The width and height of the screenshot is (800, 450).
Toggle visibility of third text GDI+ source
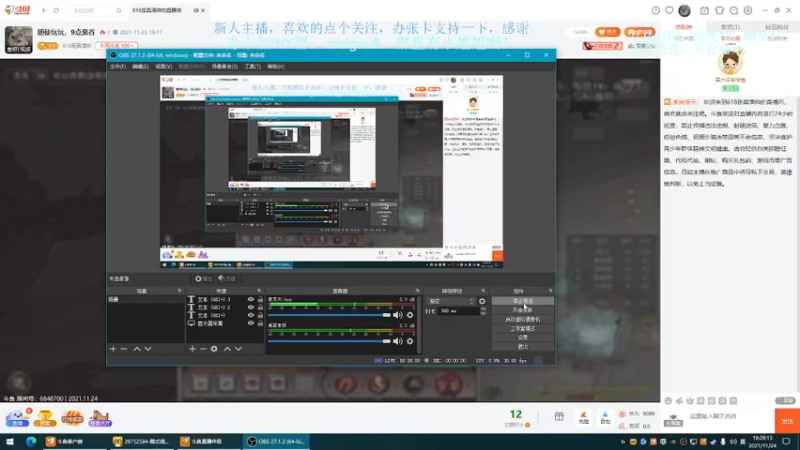pyautogui.click(x=251, y=315)
